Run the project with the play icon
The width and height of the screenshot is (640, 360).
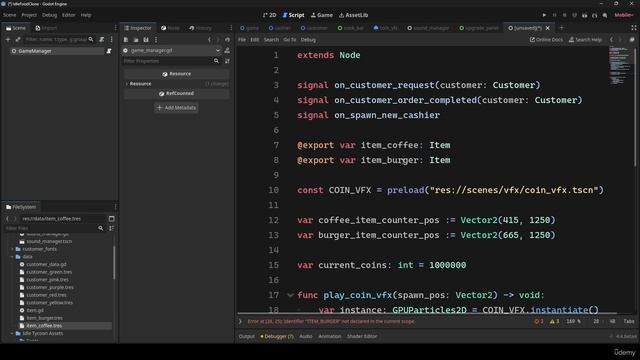(544, 15)
